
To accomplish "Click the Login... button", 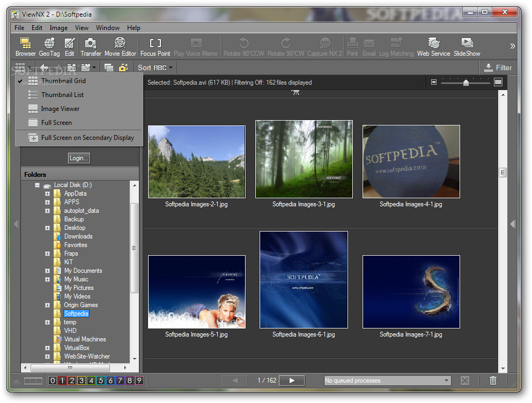I will [x=79, y=158].
